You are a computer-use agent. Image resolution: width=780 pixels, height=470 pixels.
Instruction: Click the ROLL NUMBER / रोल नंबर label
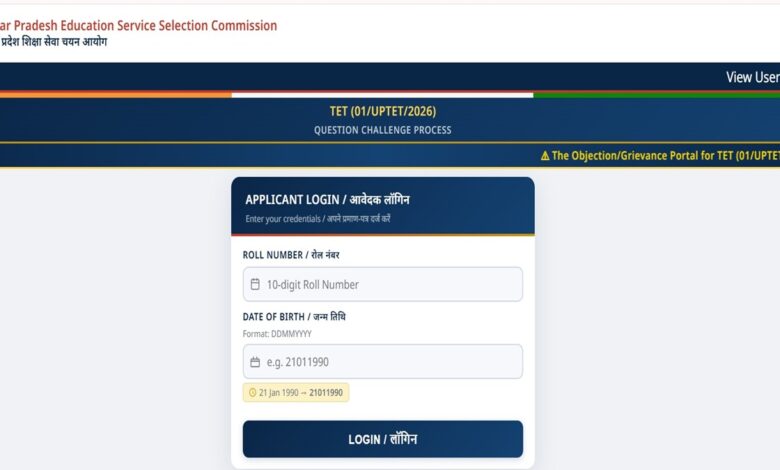pyautogui.click(x=291, y=255)
